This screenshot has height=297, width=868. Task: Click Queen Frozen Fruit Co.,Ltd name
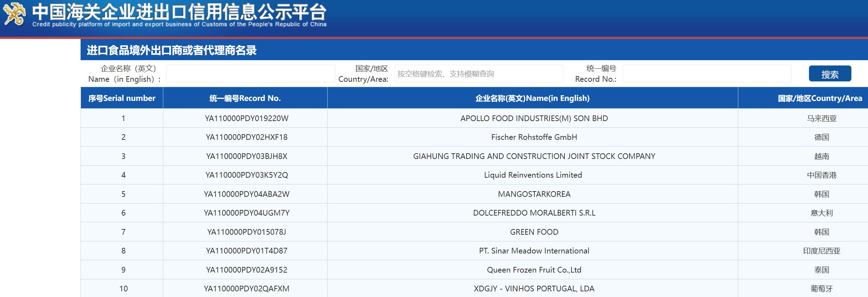click(x=534, y=270)
